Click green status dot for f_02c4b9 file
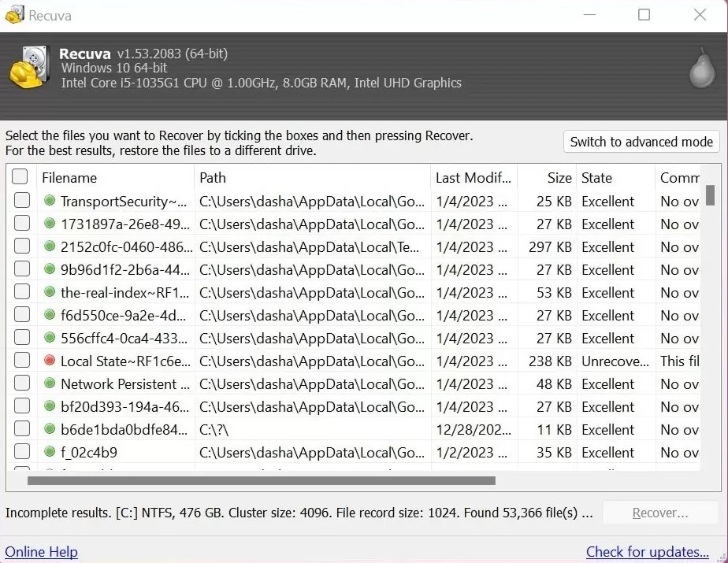Image resolution: width=728 pixels, height=563 pixels. [50, 451]
